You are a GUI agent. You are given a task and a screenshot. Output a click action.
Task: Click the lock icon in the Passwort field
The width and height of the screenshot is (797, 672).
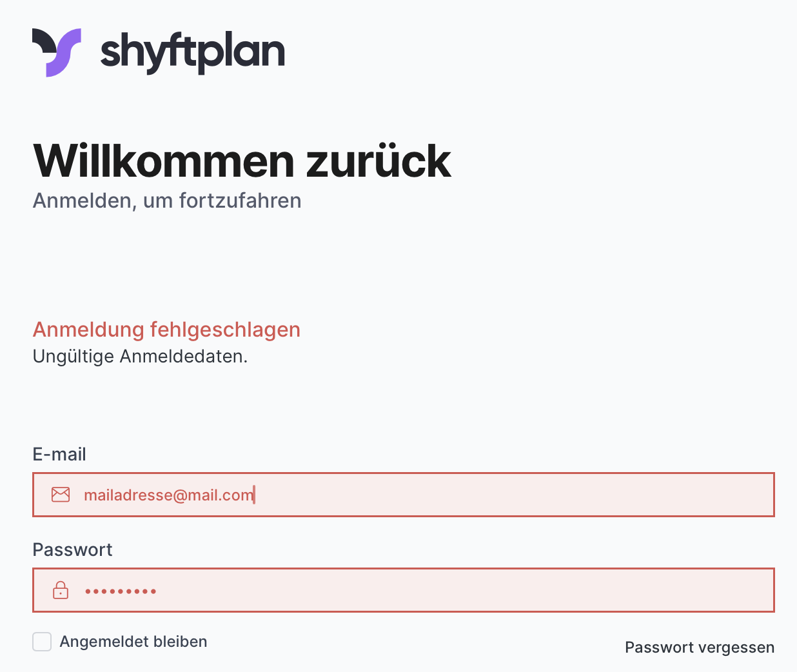(61, 590)
